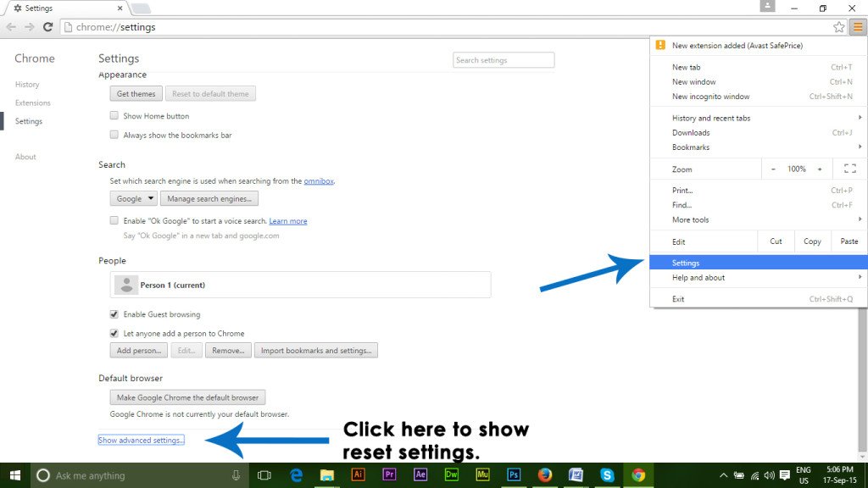
Task: Click the Add person button
Action: (139, 350)
